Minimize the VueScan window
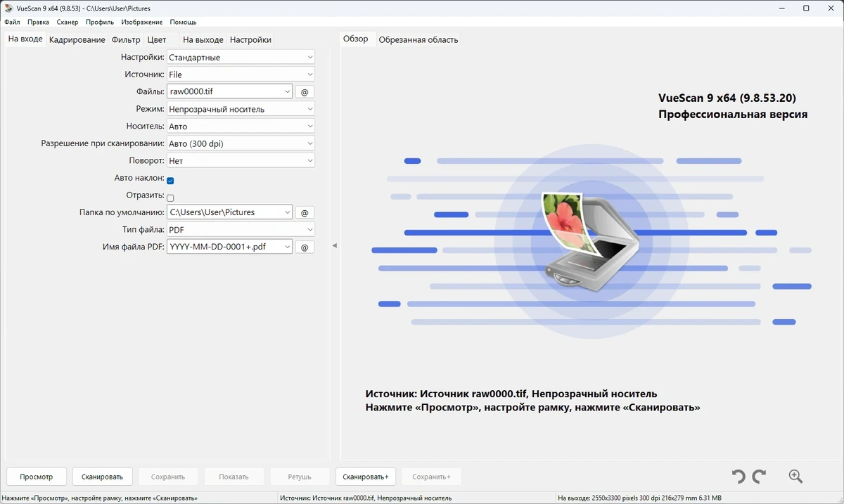This screenshot has height=504, width=844. 784,8
